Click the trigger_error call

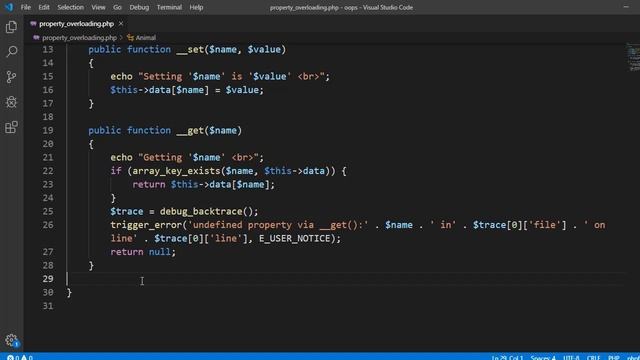tap(146, 225)
